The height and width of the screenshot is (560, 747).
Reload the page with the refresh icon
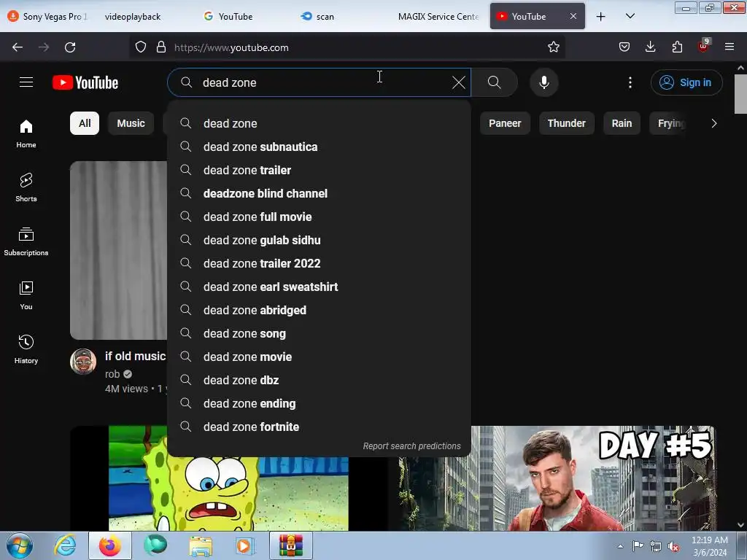(x=70, y=47)
